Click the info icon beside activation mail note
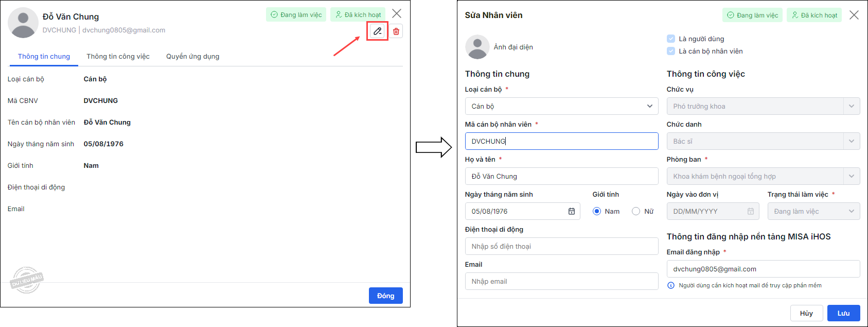Viewport: 868px width, 327px height. (671, 285)
